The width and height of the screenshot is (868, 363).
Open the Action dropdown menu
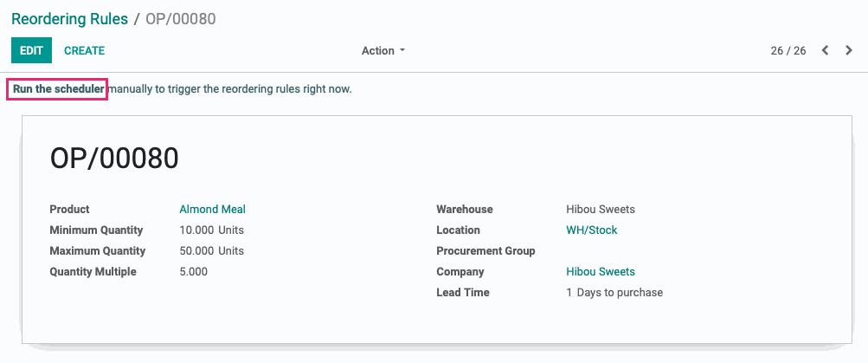pyautogui.click(x=383, y=50)
